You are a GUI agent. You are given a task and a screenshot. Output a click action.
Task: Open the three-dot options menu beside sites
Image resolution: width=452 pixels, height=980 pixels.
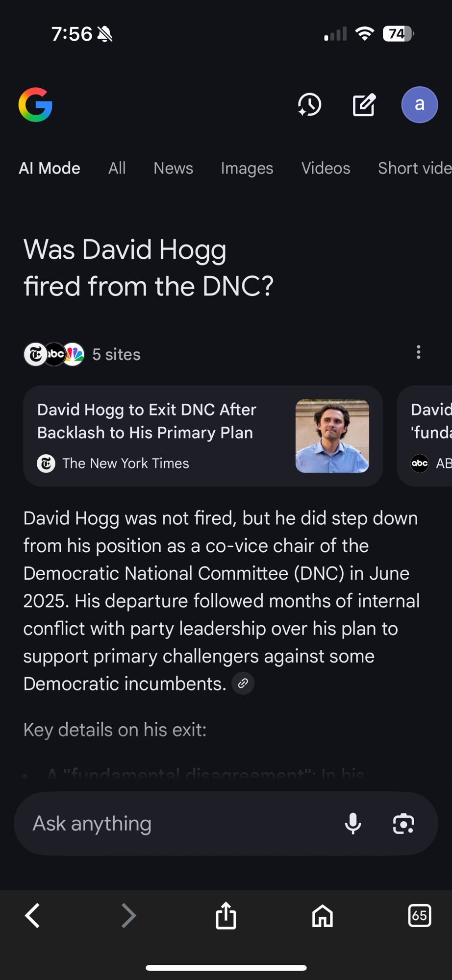pos(418,352)
